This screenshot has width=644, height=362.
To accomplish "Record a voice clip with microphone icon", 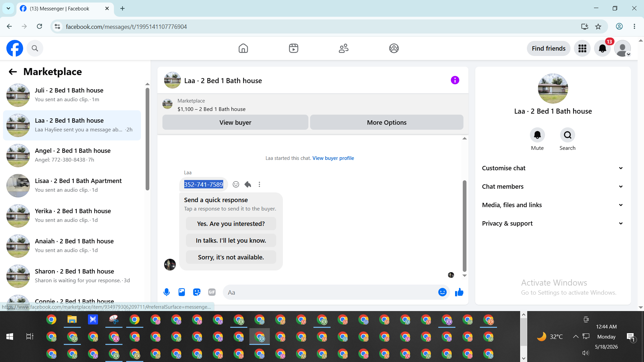I will point(166,292).
